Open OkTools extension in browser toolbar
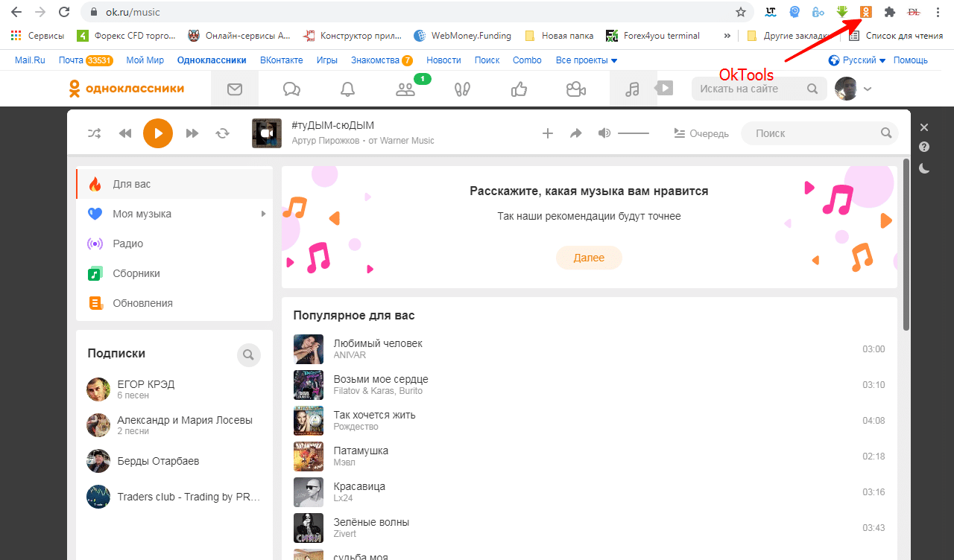Screen dimensions: 954x560 [865, 12]
